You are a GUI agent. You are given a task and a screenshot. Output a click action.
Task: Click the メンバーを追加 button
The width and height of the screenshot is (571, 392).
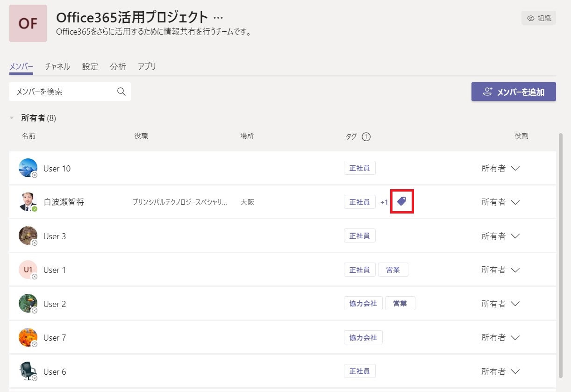514,92
